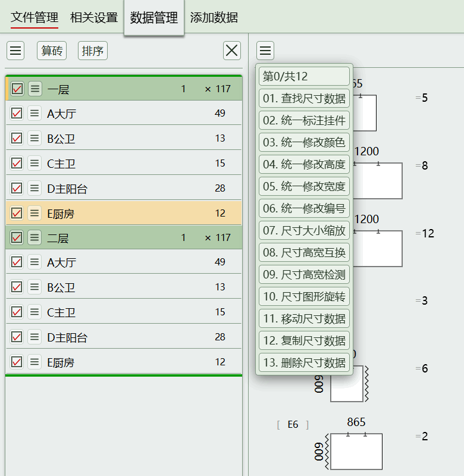Open row menu icon for second A大厅

(x=35, y=262)
